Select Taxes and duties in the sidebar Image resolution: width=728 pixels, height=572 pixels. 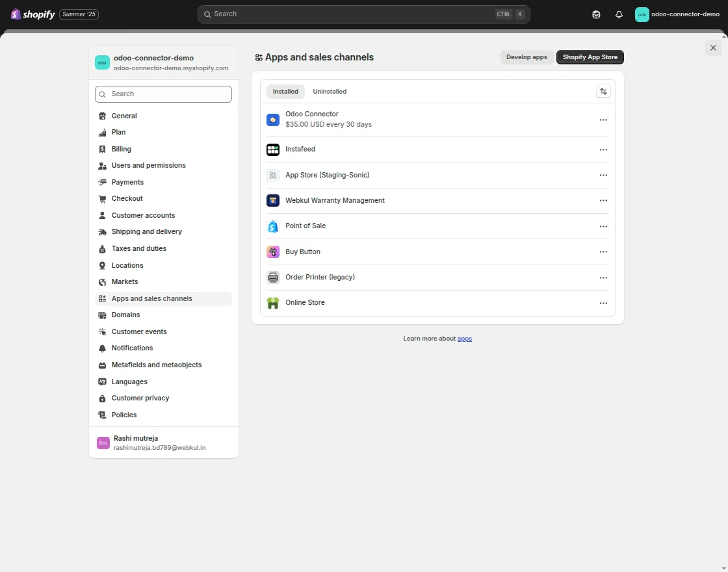point(138,248)
